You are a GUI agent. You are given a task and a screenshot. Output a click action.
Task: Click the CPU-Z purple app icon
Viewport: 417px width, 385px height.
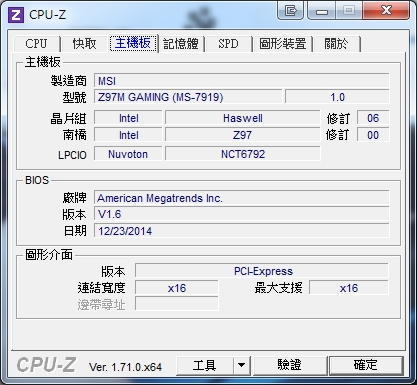pos(16,15)
